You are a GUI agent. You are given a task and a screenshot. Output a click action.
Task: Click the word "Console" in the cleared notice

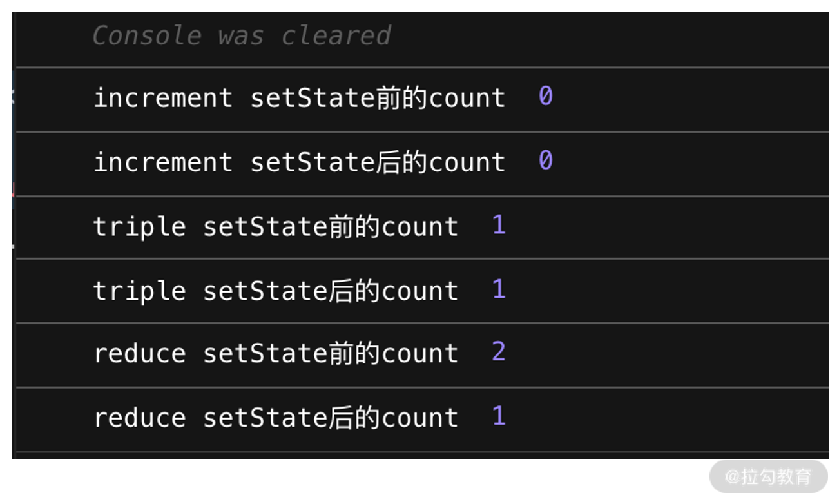146,35
